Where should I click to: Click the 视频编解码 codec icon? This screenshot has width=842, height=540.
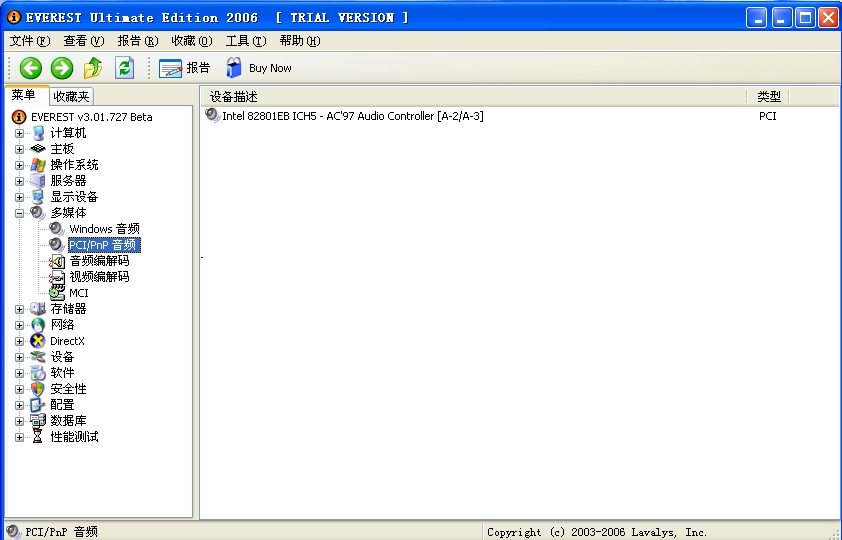coord(57,277)
